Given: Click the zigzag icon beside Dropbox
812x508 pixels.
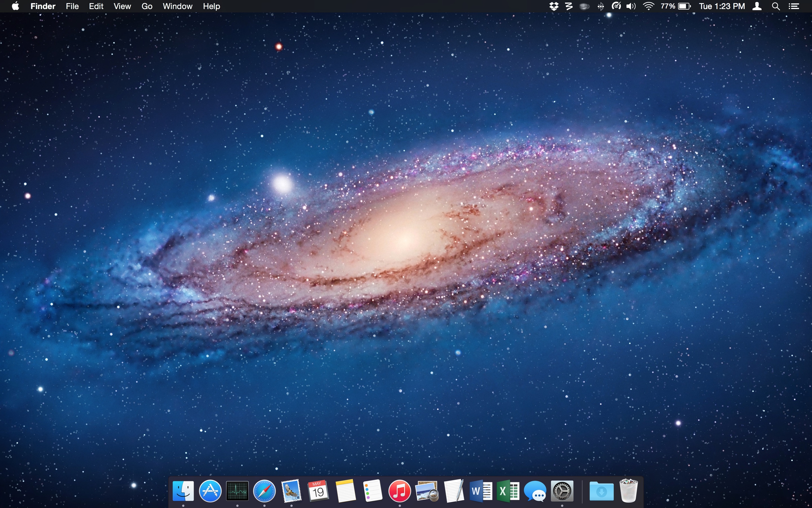Looking at the screenshot, I should pyautogui.click(x=569, y=6).
